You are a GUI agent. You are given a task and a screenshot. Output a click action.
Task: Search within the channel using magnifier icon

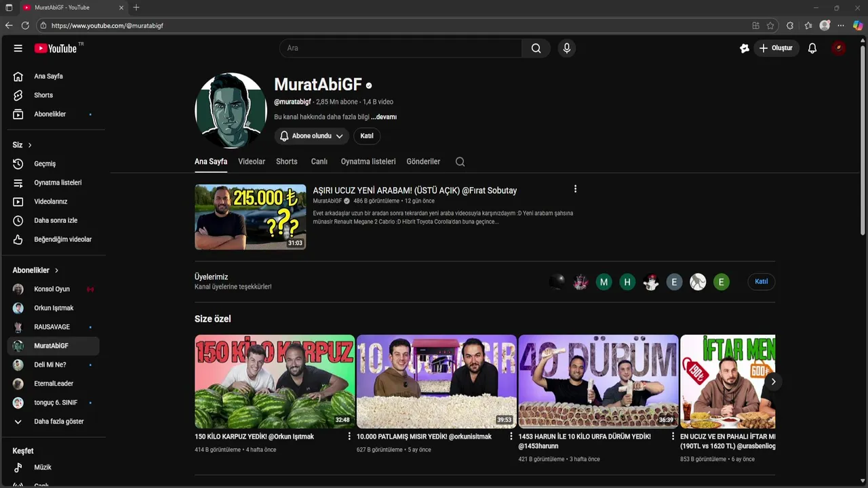pos(460,161)
